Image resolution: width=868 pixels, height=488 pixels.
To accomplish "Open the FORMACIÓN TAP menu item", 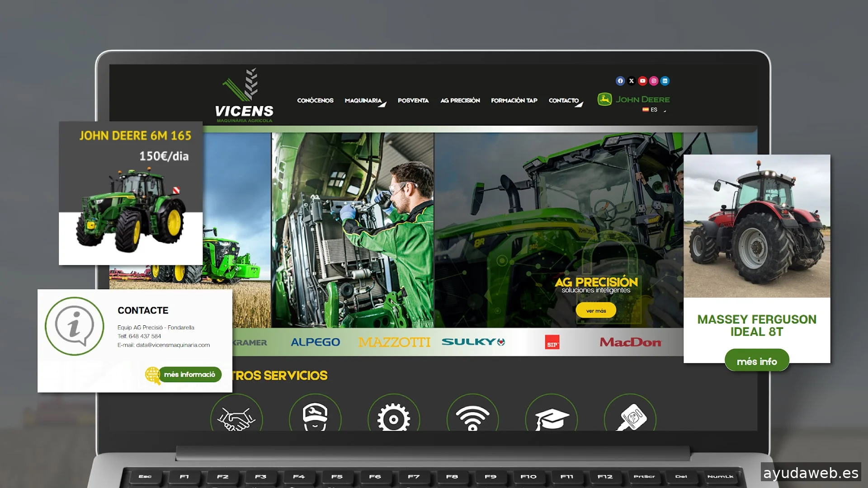I will 514,100.
